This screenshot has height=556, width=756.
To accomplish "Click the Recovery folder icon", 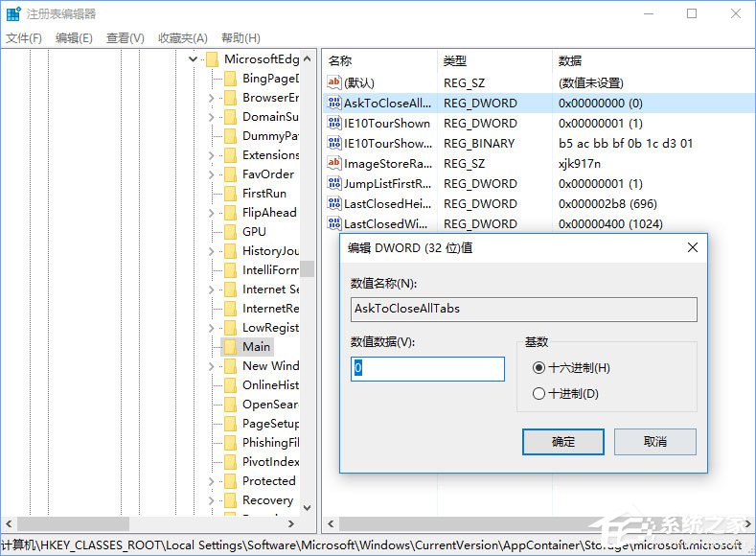I will pos(231,500).
